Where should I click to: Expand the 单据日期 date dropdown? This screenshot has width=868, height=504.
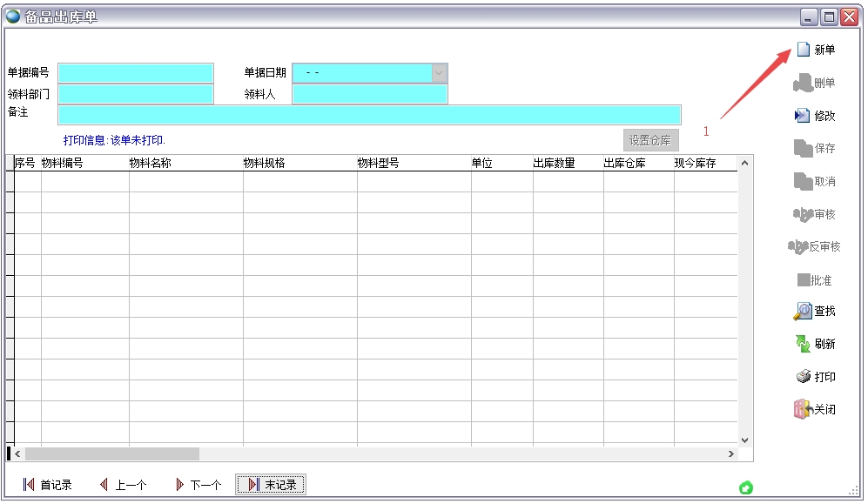pos(440,73)
